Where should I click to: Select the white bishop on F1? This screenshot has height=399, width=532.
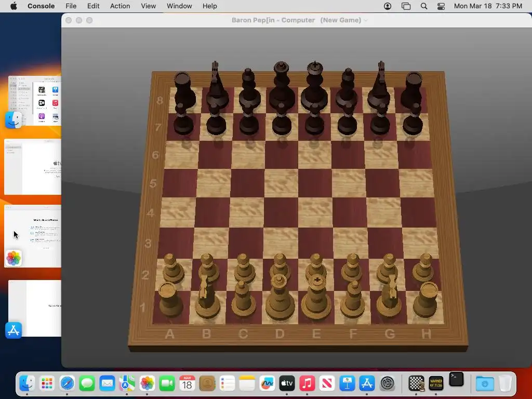(x=353, y=299)
